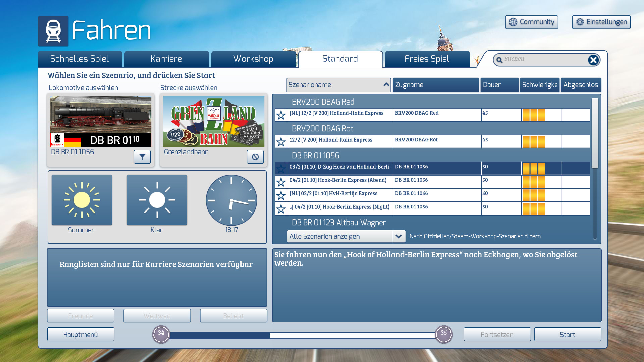Star the Hook-Berlin Express (Abend) scenario
644x362 pixels.
pos(281,182)
